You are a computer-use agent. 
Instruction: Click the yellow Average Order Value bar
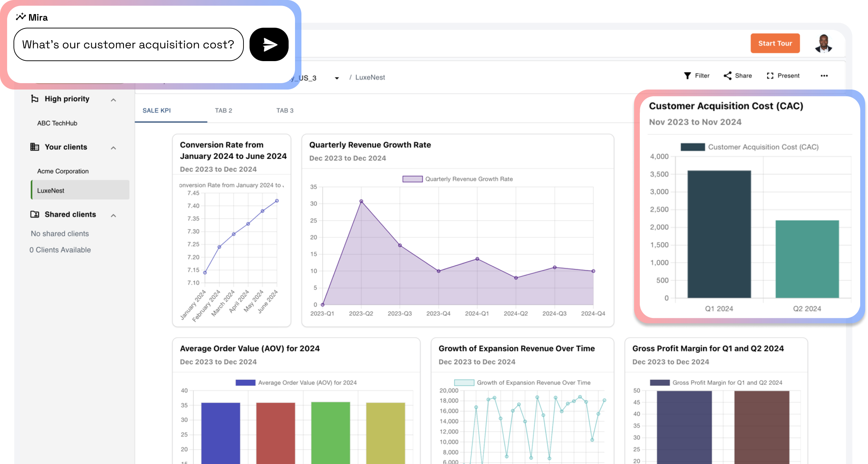tap(385, 433)
